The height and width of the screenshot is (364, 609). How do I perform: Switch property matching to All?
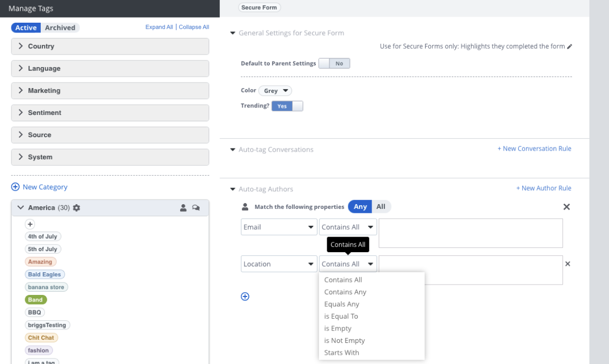[381, 207]
